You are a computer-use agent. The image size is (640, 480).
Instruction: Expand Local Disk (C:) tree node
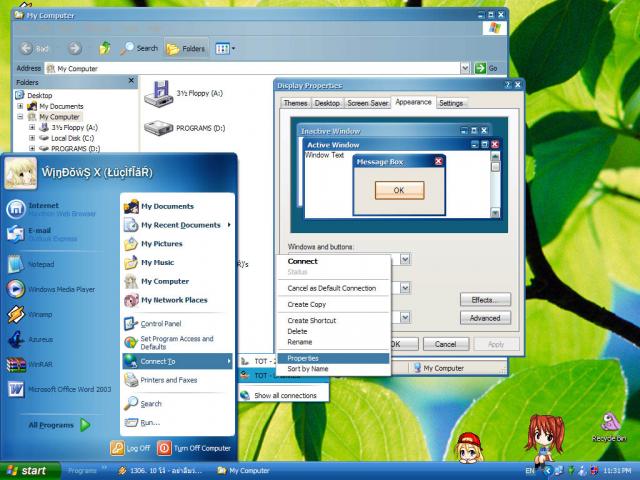pyautogui.click(x=32, y=138)
